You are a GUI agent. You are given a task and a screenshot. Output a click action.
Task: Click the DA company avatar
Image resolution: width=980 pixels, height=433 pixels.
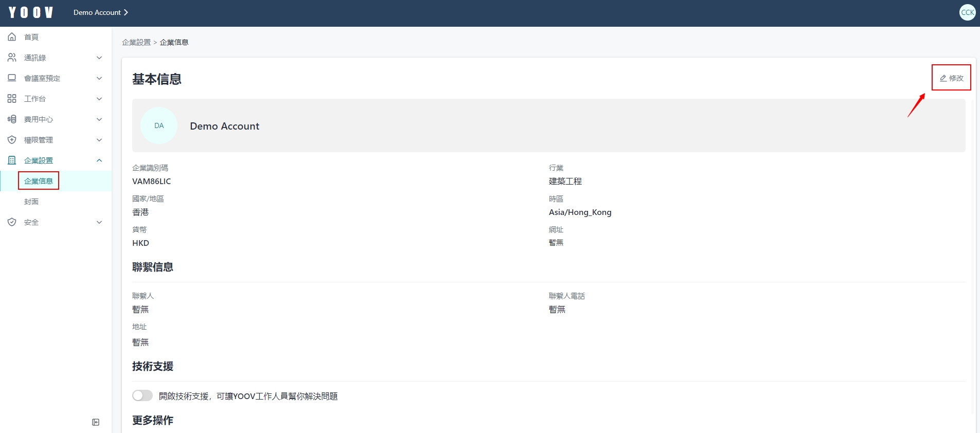pos(159,125)
